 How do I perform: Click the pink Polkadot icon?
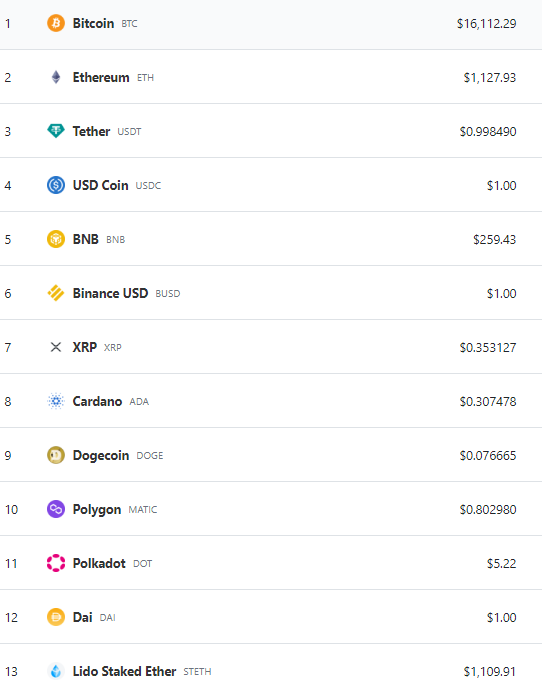point(56,563)
